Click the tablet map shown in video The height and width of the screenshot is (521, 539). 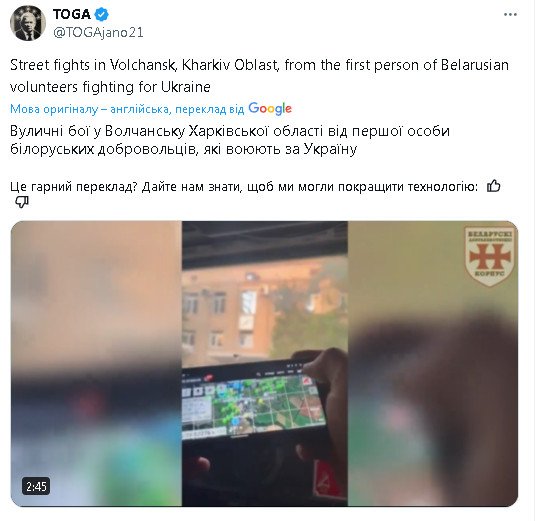[x=254, y=403]
